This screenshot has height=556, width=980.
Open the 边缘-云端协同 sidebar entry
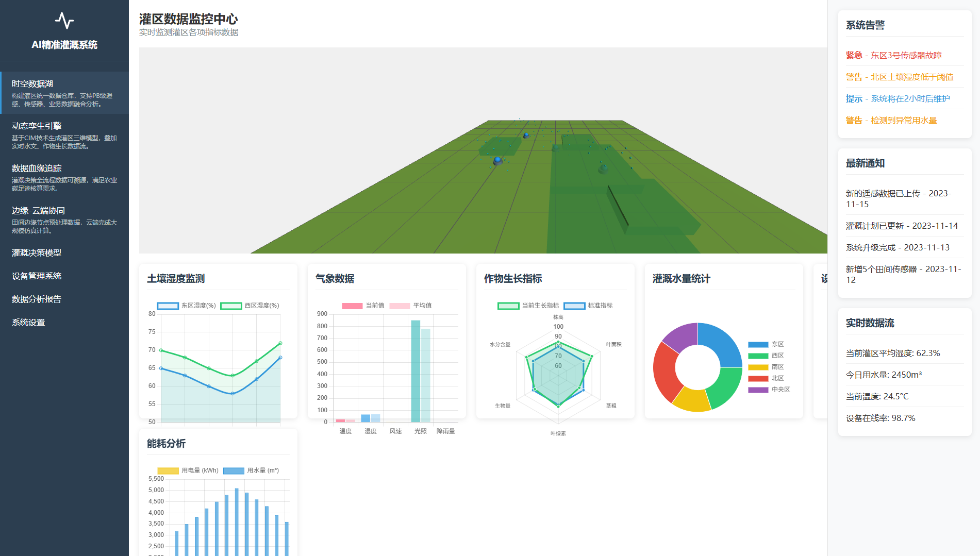click(64, 220)
